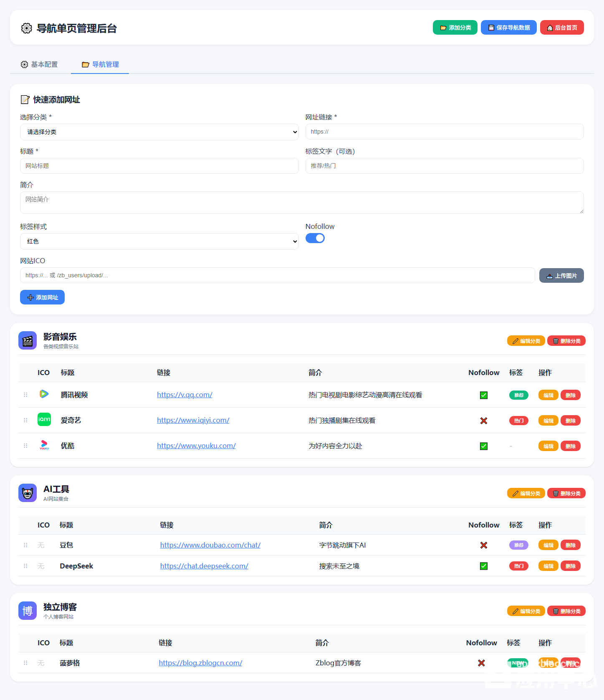This screenshot has height=700, width=604.
Task: Click the 影音娱乐 category clapperboard icon
Action: click(28, 340)
